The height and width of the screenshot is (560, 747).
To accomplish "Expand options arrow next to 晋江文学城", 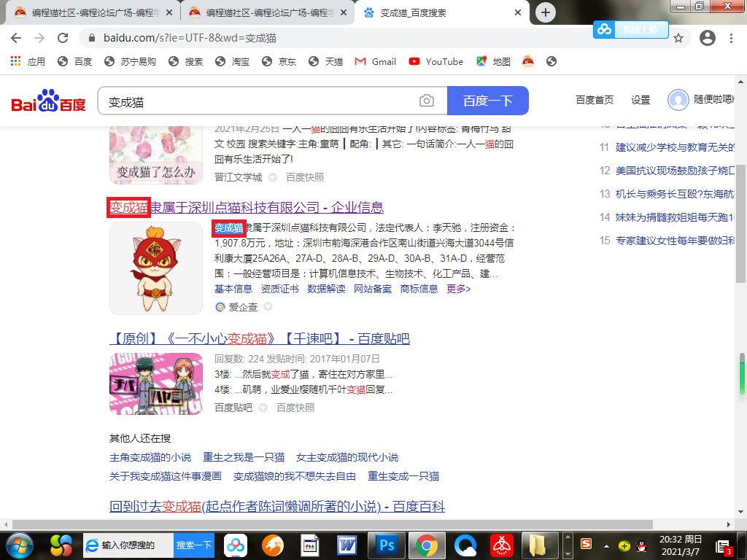I will pyautogui.click(x=273, y=177).
